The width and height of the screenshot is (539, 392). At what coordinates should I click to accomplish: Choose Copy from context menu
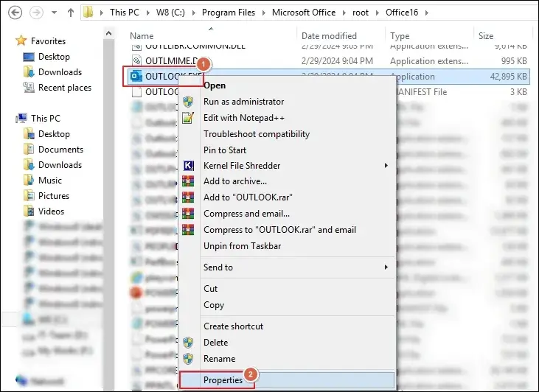(288, 305)
